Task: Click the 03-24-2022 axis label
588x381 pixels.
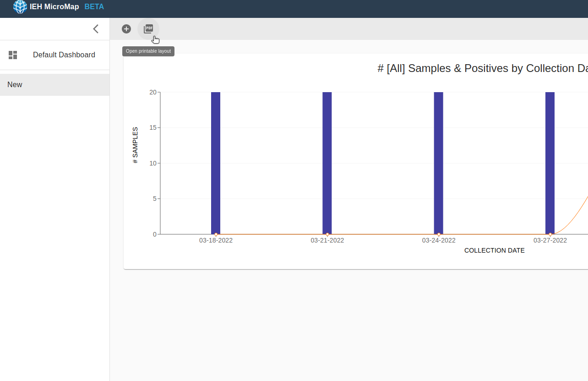Action: click(439, 240)
